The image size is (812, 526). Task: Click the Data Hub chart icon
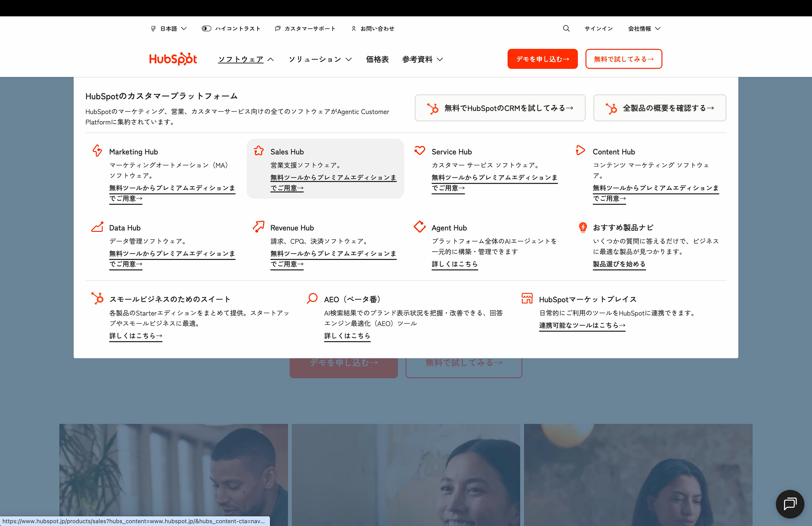[97, 227]
